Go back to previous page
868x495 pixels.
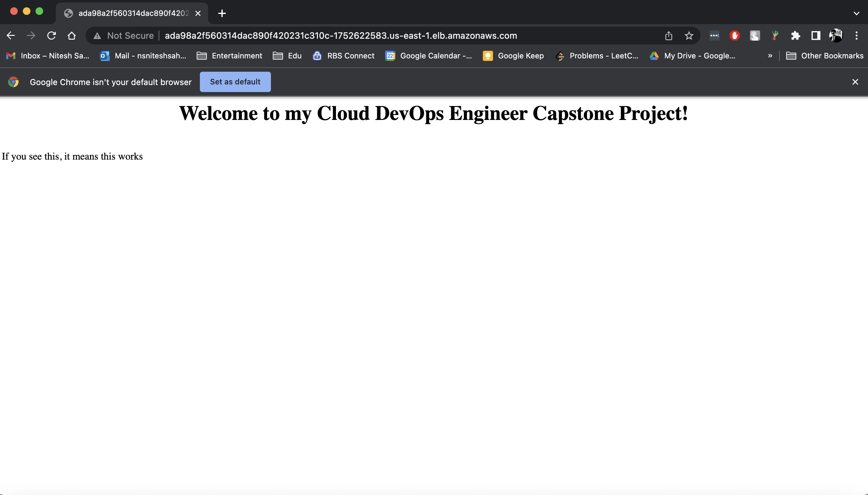pyautogui.click(x=11, y=36)
